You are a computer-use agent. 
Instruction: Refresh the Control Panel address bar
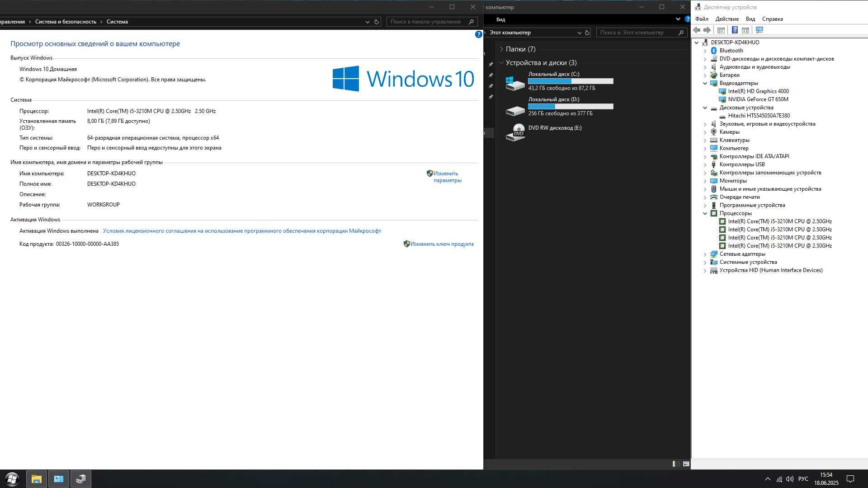(376, 22)
